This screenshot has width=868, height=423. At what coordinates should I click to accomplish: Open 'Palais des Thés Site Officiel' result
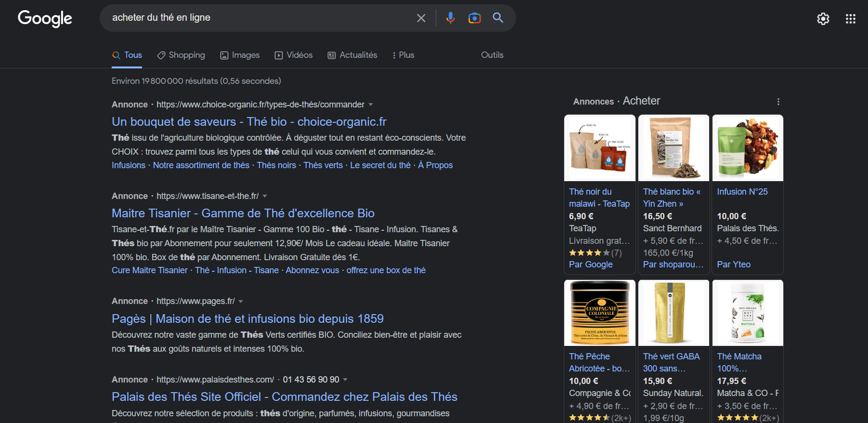point(285,397)
